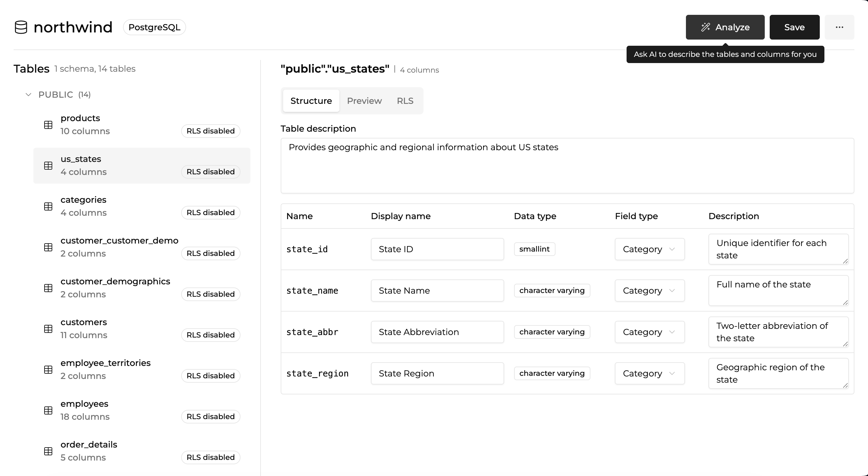Click the state_name description text box
The height and width of the screenshot is (476, 868).
(x=778, y=290)
